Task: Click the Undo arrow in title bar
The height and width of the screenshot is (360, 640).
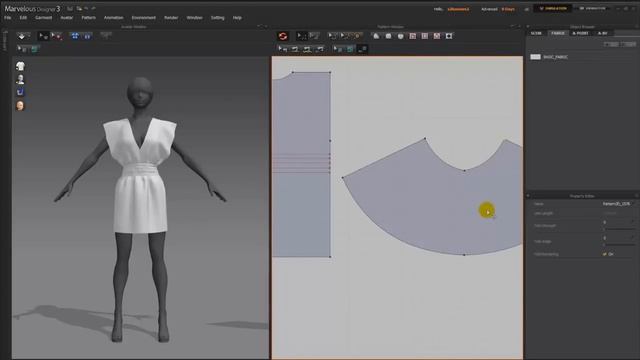Action: coord(87,9)
